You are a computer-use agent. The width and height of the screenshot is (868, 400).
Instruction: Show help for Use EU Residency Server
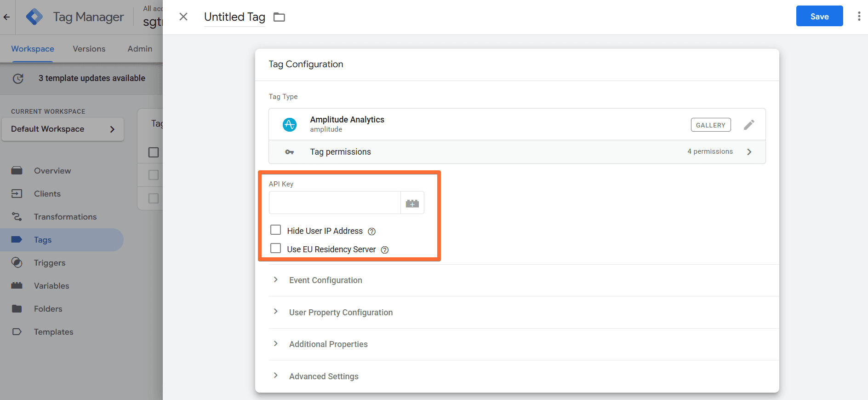(385, 250)
